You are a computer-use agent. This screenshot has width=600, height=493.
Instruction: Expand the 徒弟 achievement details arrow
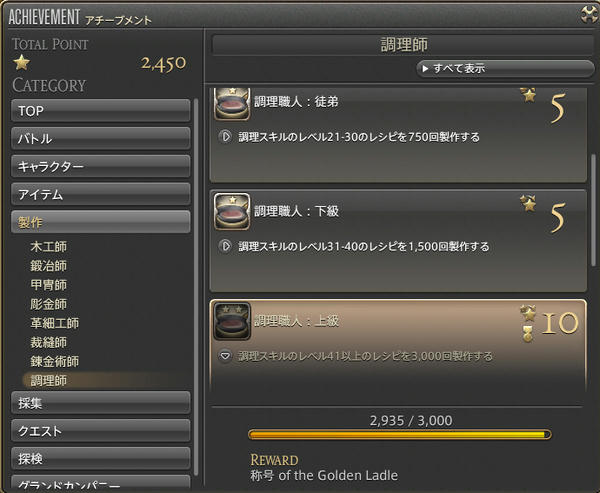[225, 136]
